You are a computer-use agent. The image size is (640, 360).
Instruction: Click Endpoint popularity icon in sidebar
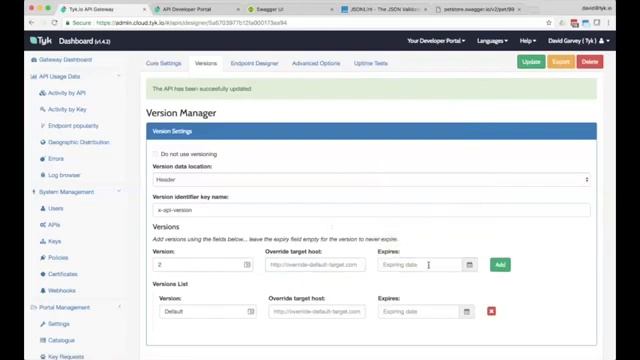click(42, 126)
